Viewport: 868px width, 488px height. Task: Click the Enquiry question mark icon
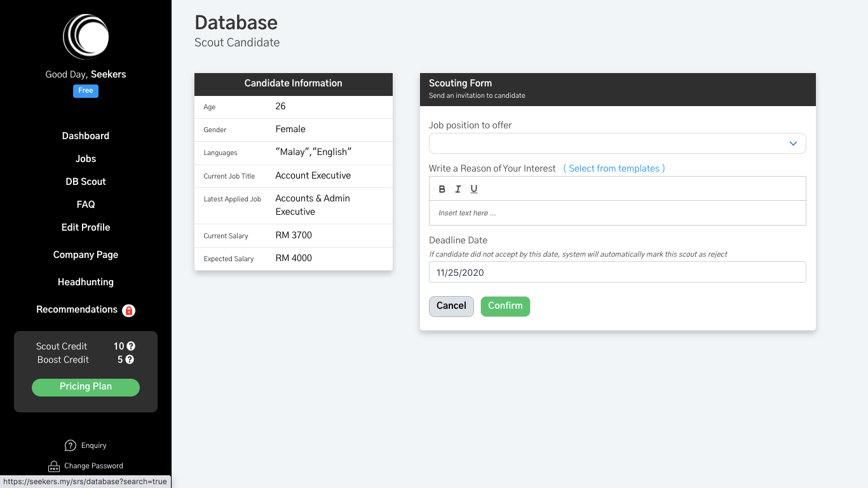point(71,445)
